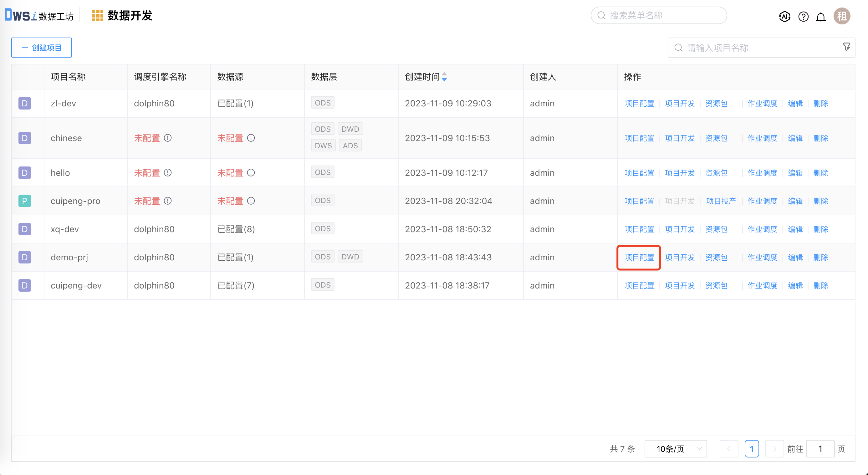Image resolution: width=868 pixels, height=475 pixels.
Task: Open 项目配置 for demo-prj
Action: [x=639, y=257]
